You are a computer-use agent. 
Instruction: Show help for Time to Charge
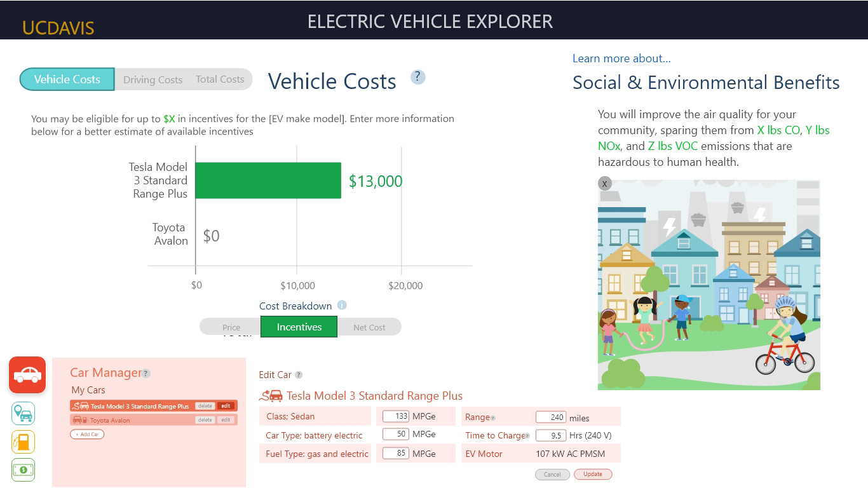point(527,436)
